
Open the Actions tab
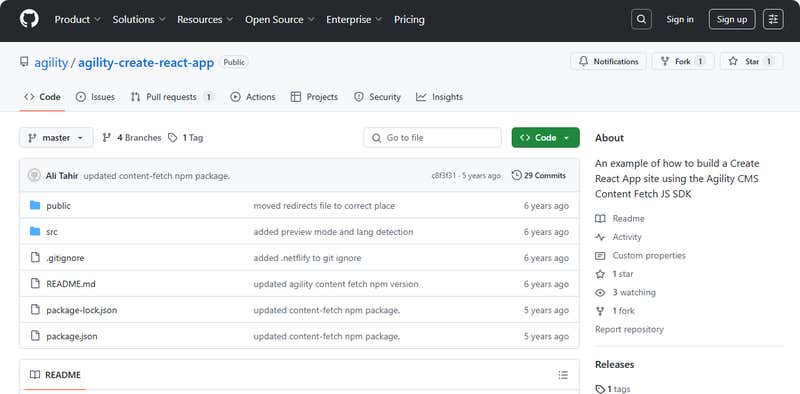tap(253, 96)
